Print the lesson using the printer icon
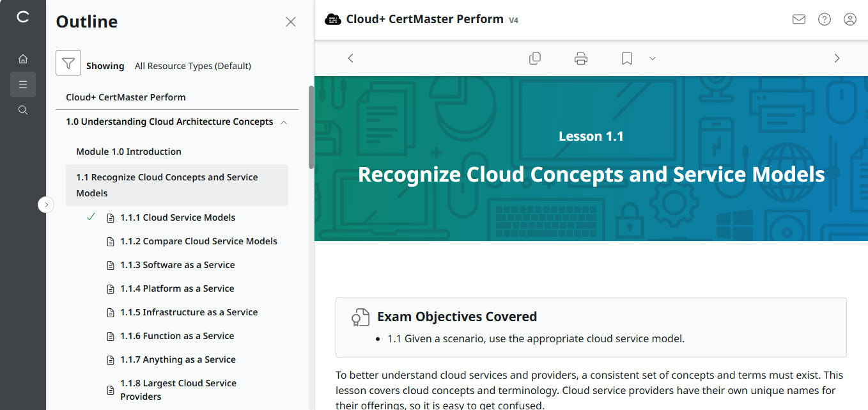Image resolution: width=868 pixels, height=410 pixels. (580, 58)
